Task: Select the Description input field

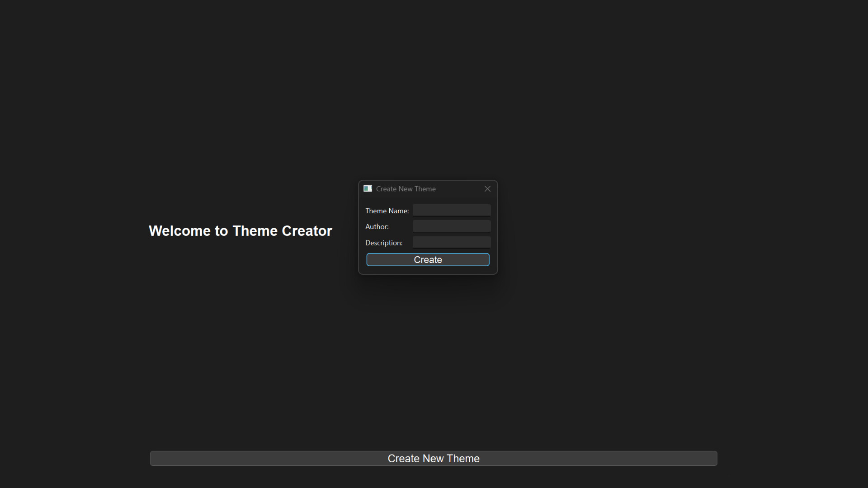Action: point(451,242)
